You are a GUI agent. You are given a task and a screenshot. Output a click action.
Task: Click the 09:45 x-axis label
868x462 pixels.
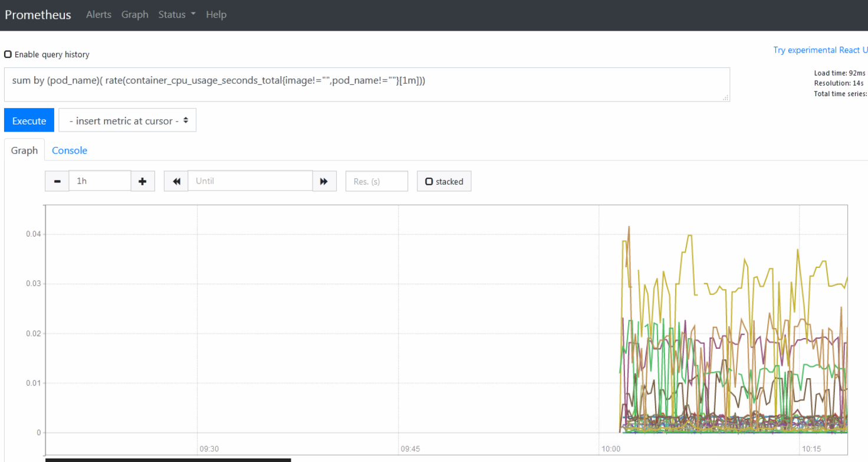tap(410, 449)
